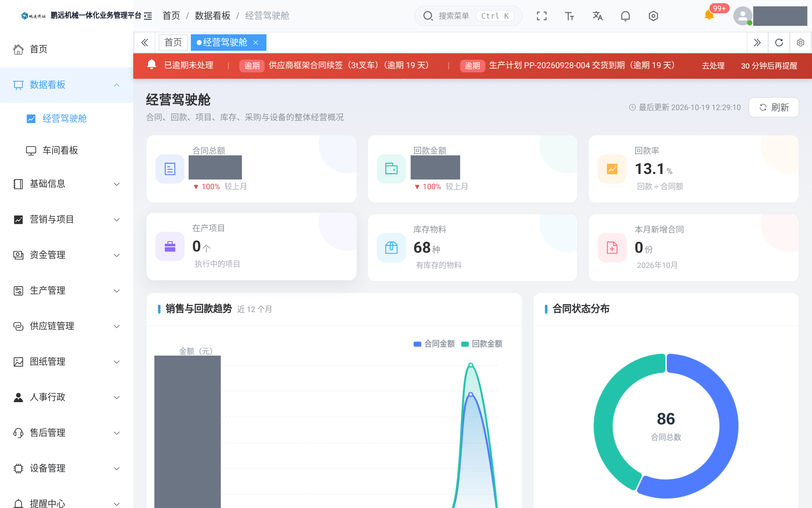812x508 pixels.
Task: Expand the 营销与项目 menu
Action: pyautogui.click(x=66, y=219)
